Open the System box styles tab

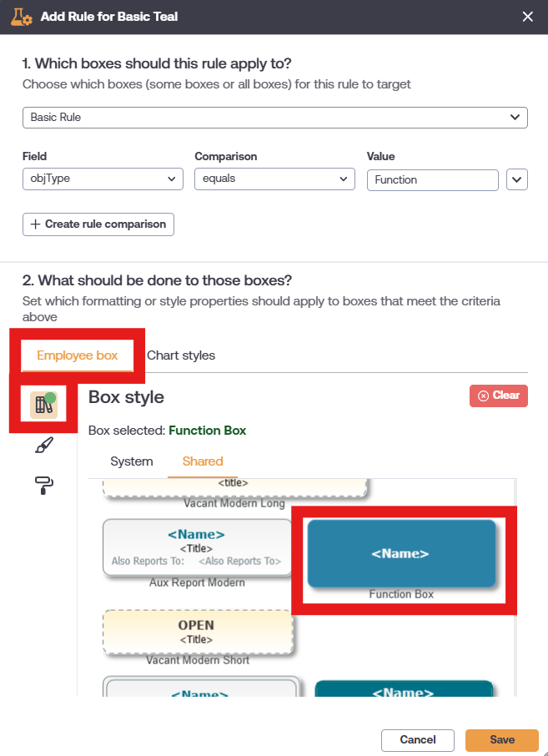pos(132,461)
